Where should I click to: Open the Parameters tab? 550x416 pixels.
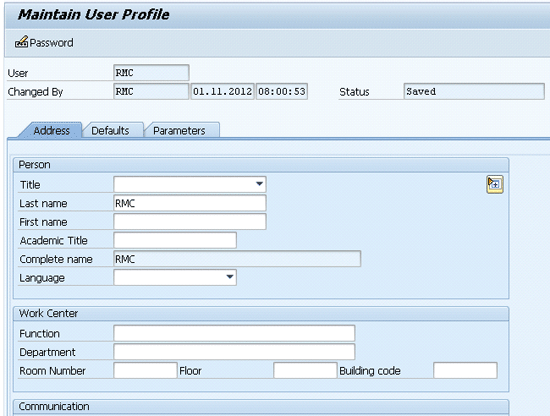[179, 130]
